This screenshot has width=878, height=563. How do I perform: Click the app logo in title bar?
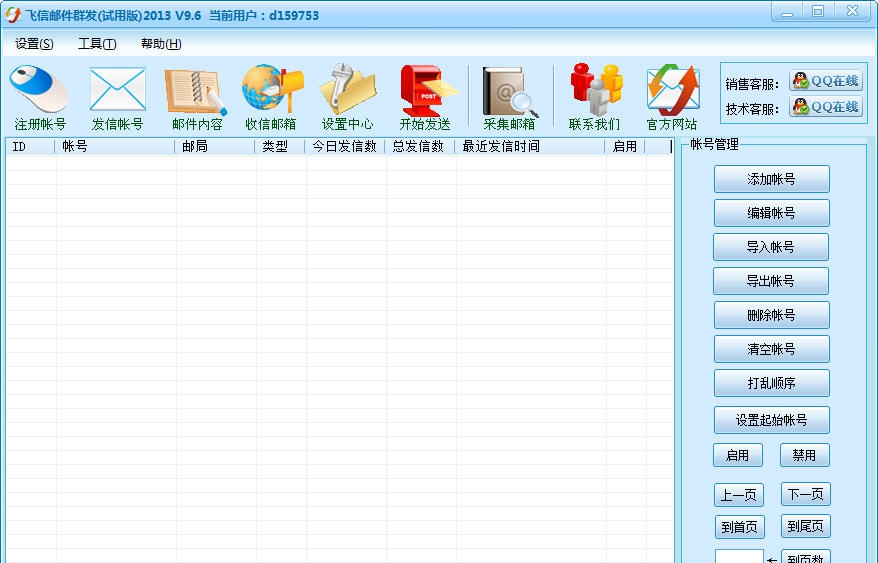[x=13, y=15]
